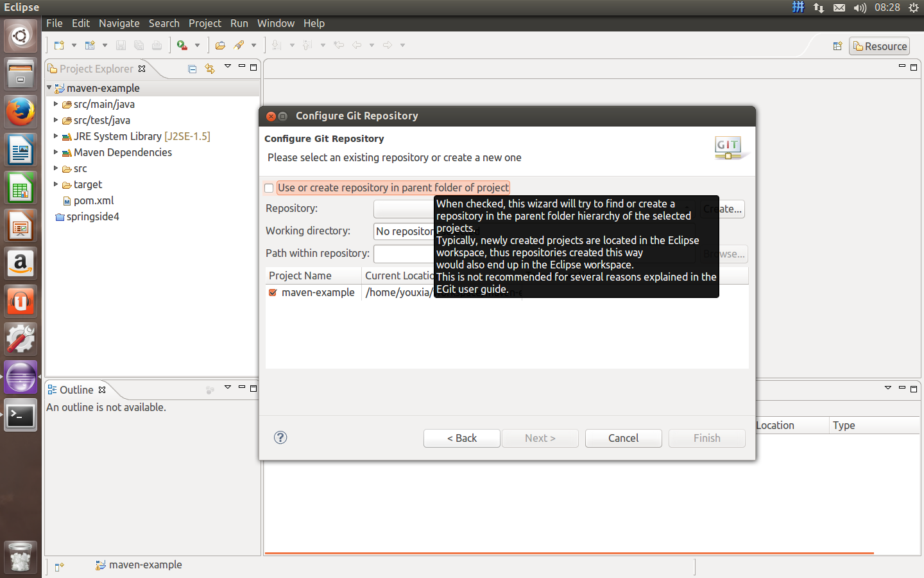This screenshot has width=924, height=578.
Task: Collapse the maven-example project node
Action: (49, 88)
